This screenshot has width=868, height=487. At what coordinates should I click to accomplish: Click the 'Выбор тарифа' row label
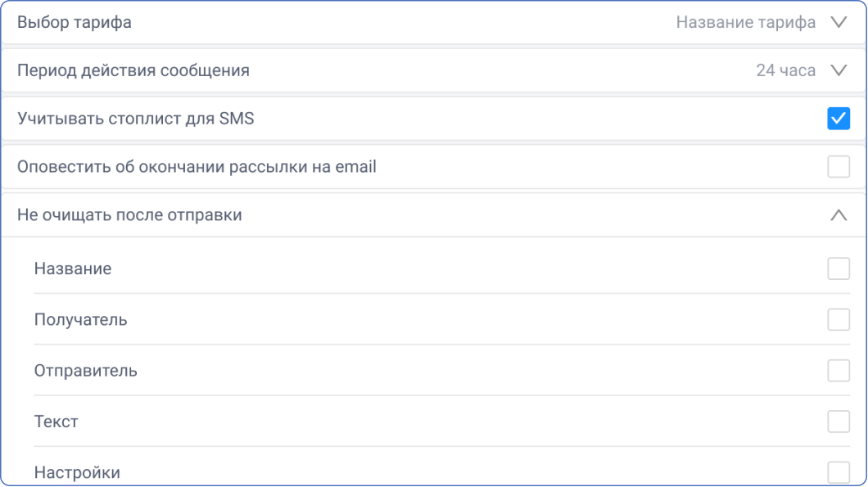75,23
